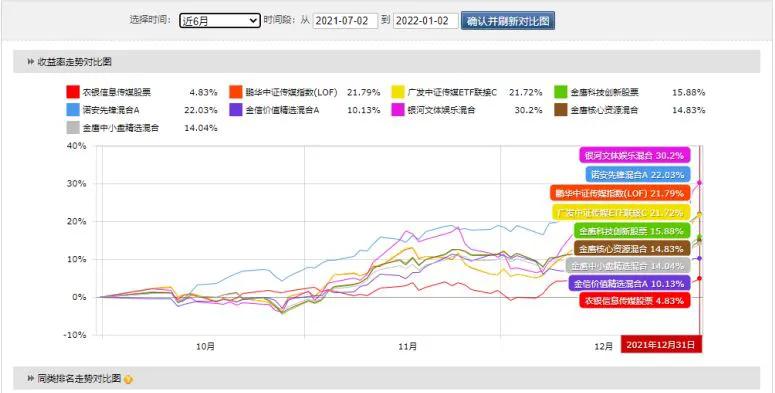The width and height of the screenshot is (775, 393).
Task: Open the 近6月 time range dropdown
Action: click(219, 20)
